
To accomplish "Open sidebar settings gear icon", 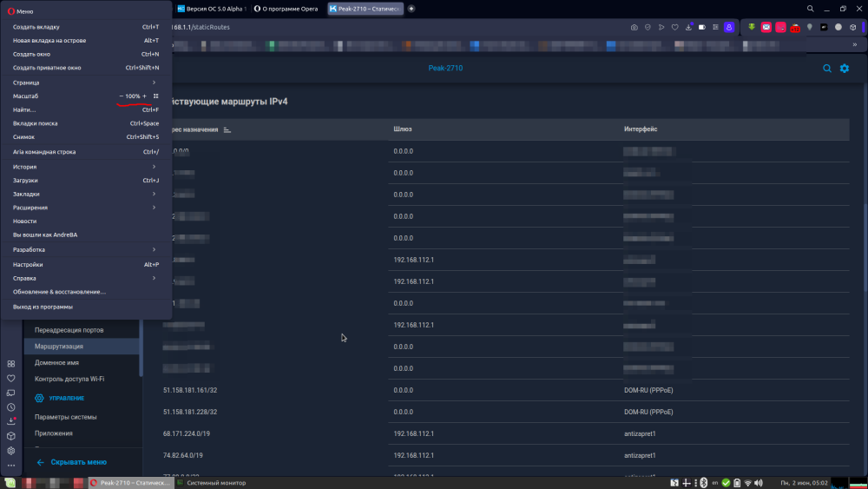I will (x=11, y=451).
